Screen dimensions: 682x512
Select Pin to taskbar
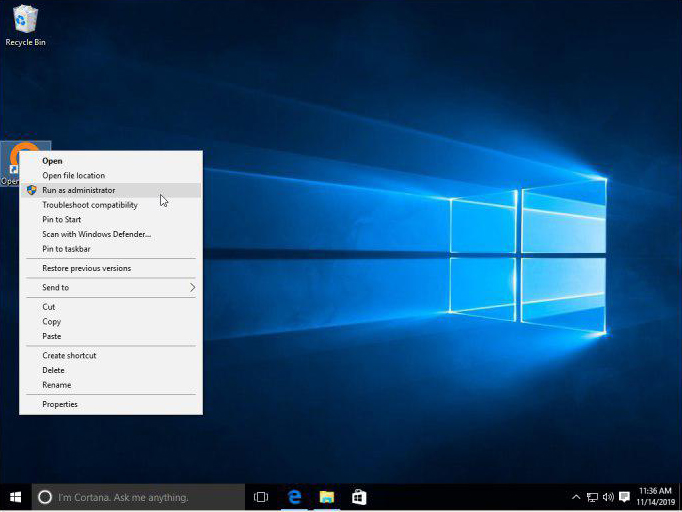click(x=66, y=249)
